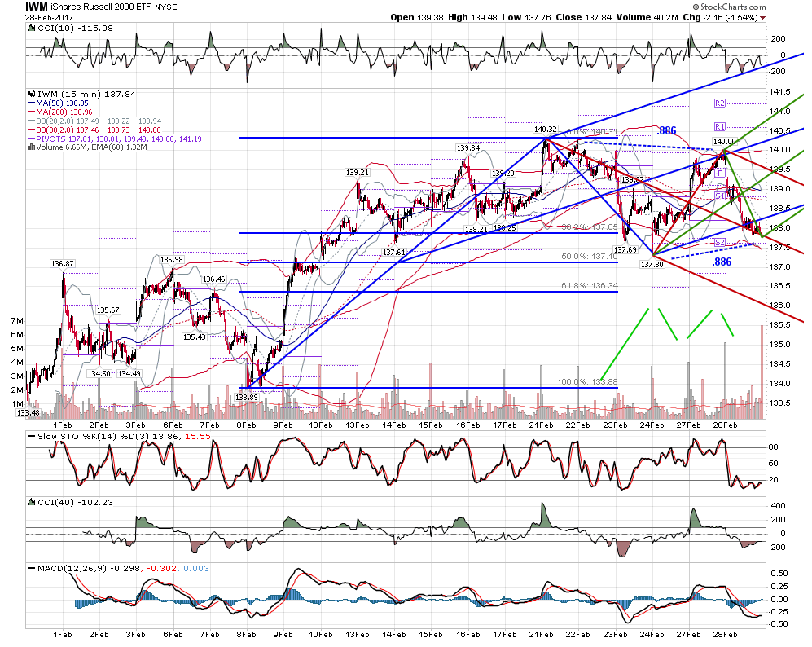This screenshot has width=812, height=647.
Task: Click the Volume 40.2M value in header
Action: click(647, 17)
